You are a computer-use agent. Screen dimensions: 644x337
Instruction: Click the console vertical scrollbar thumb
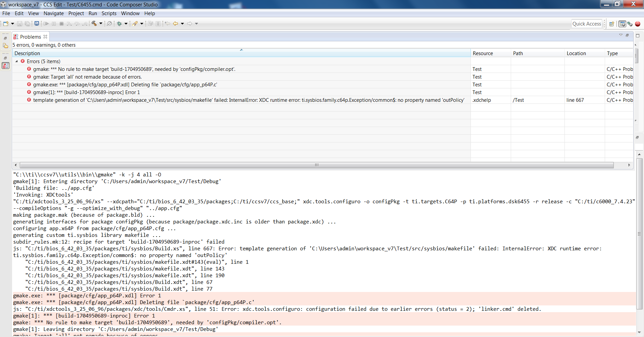pyautogui.click(x=639, y=234)
